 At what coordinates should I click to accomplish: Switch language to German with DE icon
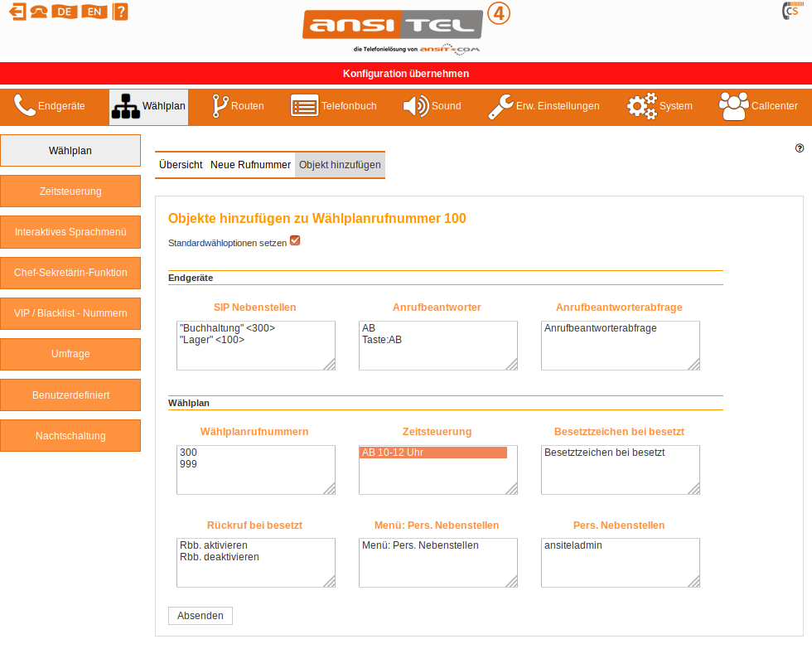64,12
